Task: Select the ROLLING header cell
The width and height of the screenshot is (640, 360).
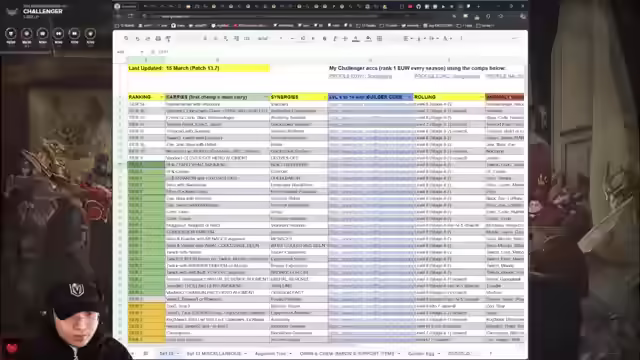Action: [449, 97]
